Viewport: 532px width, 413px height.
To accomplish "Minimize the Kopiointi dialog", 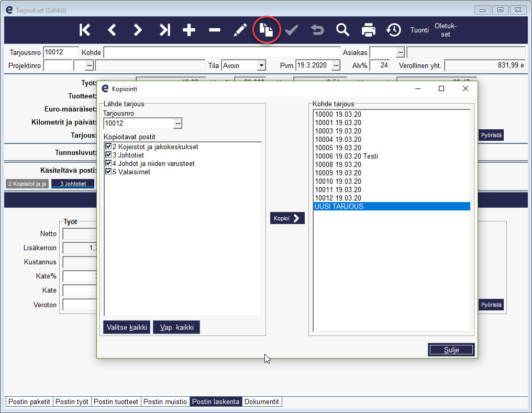I will point(418,89).
